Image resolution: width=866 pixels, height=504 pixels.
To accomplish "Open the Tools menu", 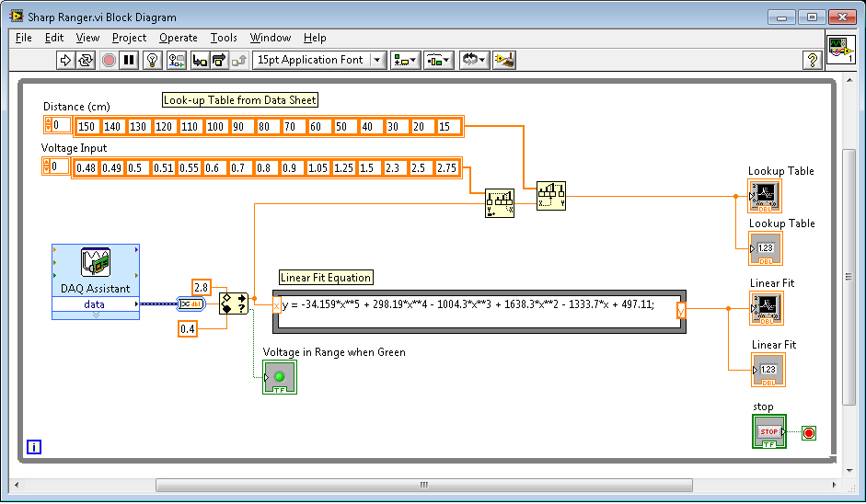I will click(223, 38).
